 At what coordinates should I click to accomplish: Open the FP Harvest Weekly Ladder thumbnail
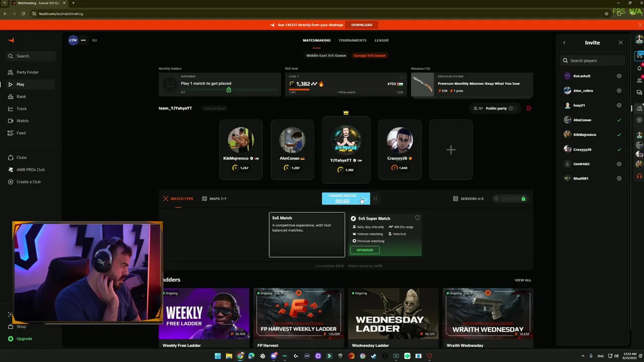coord(299,313)
